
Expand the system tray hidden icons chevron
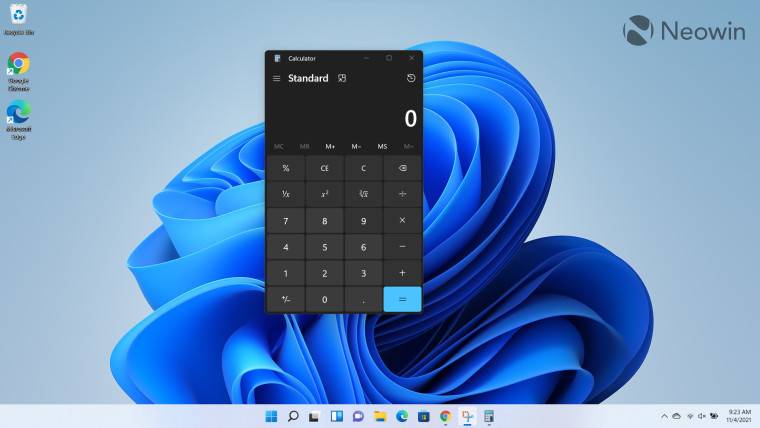coord(664,416)
